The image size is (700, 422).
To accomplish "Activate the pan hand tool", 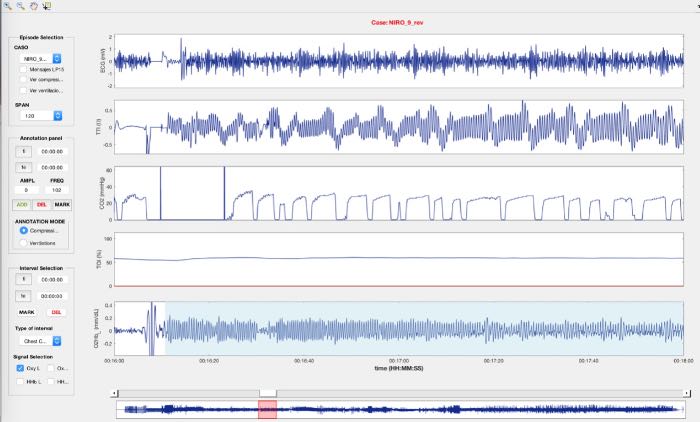I will [34, 6].
